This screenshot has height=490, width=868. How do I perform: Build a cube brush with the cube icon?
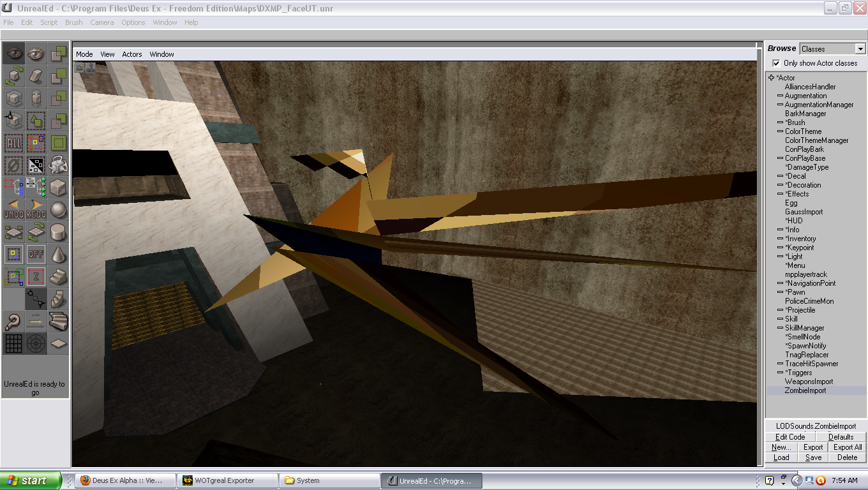(x=58, y=188)
